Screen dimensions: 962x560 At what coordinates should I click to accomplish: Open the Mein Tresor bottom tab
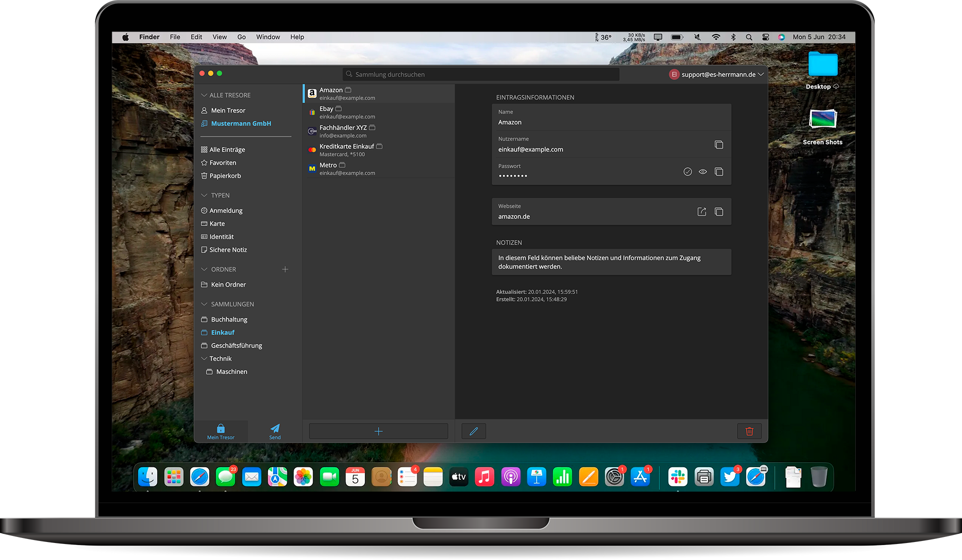220,432
